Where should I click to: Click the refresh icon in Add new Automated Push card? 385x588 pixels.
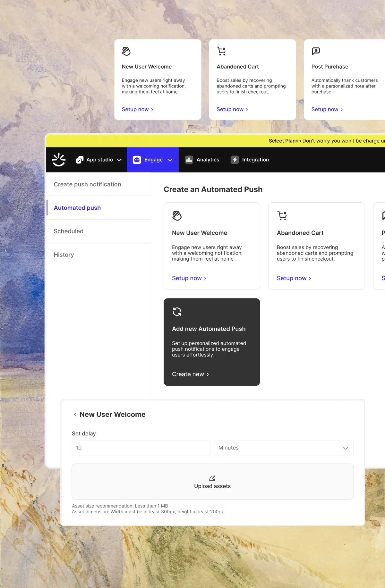click(177, 312)
